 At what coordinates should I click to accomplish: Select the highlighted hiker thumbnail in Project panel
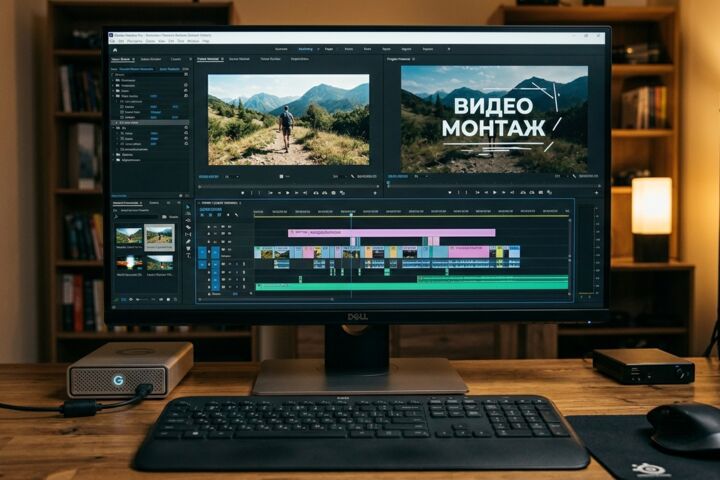pyautogui.click(x=159, y=237)
